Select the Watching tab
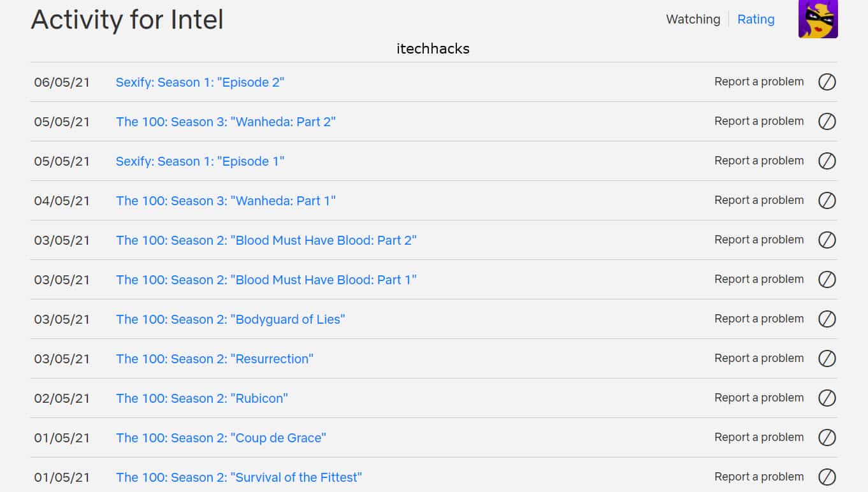 pos(693,20)
